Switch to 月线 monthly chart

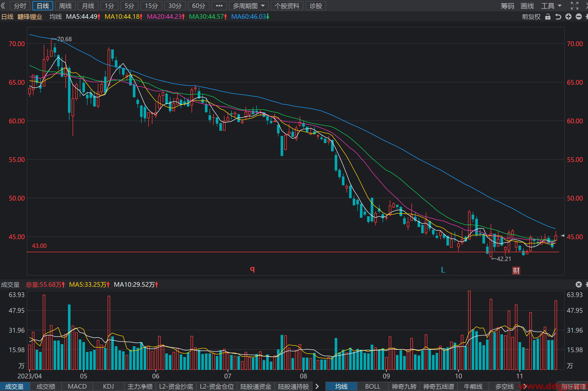[88, 6]
